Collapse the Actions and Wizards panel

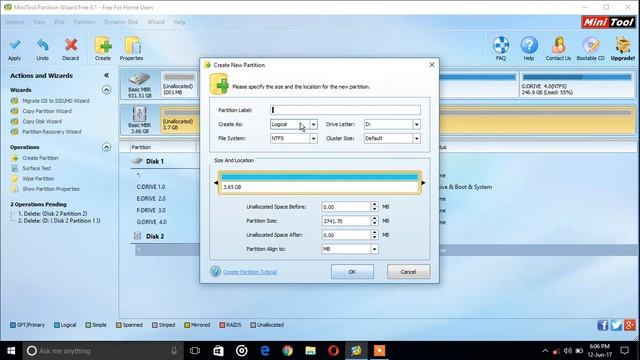[107, 76]
